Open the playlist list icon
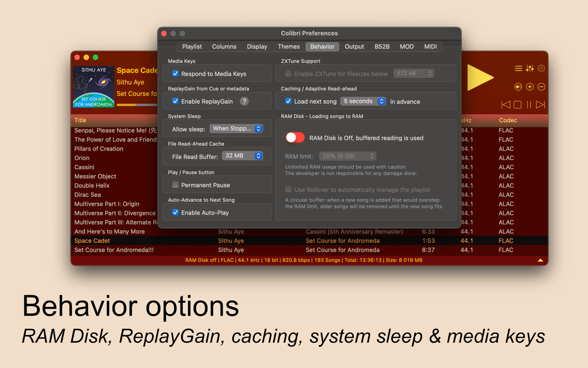588x368 pixels. click(x=518, y=69)
